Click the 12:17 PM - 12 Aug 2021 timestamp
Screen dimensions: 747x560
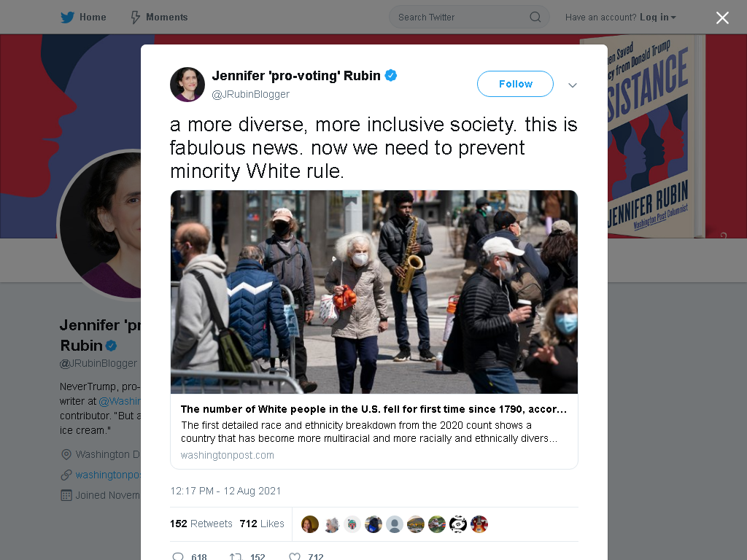click(x=225, y=491)
